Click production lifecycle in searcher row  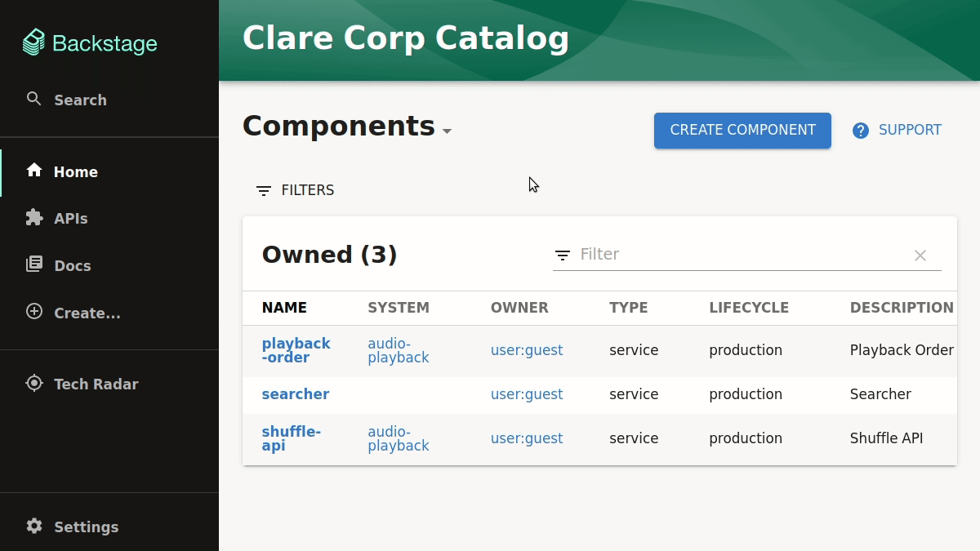(746, 394)
